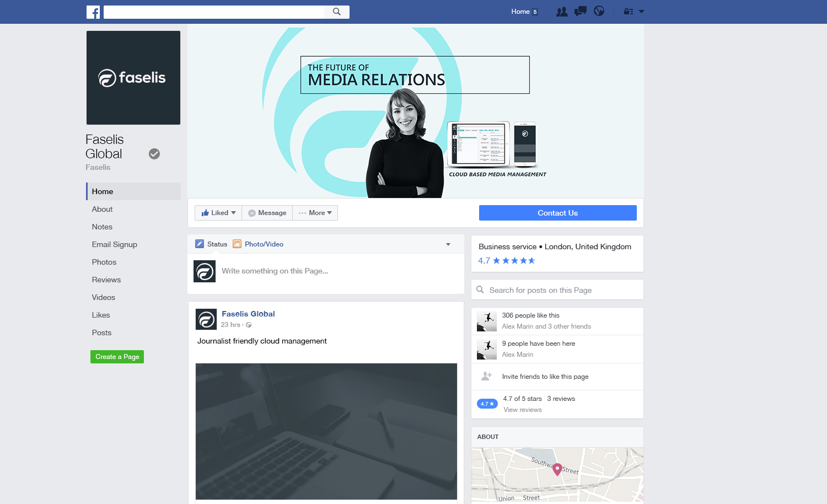The height and width of the screenshot is (504, 827).
Task: Click the Faselis avatar beside the post composer
Action: [x=205, y=271]
